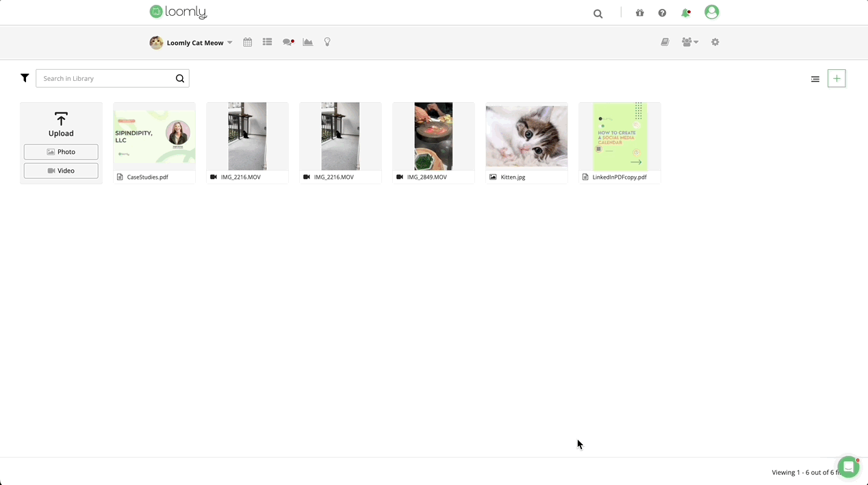Expand the collaborators dropdown arrow

pos(696,42)
